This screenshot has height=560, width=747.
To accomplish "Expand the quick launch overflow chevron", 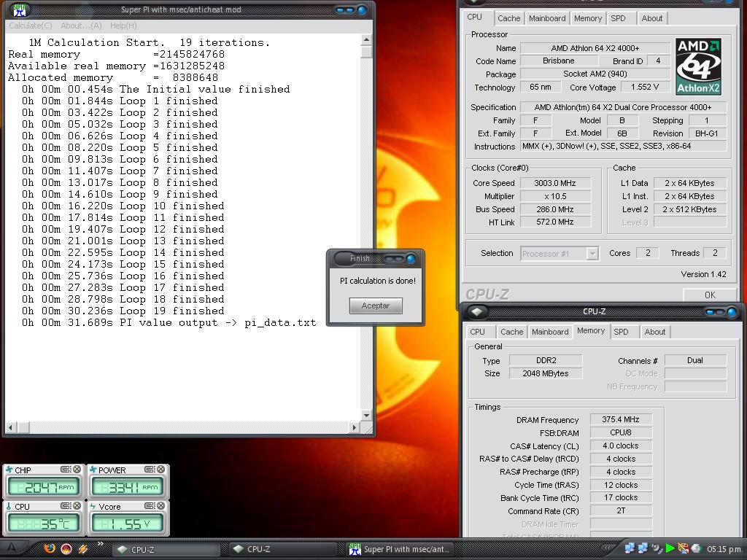I will click(100, 544).
